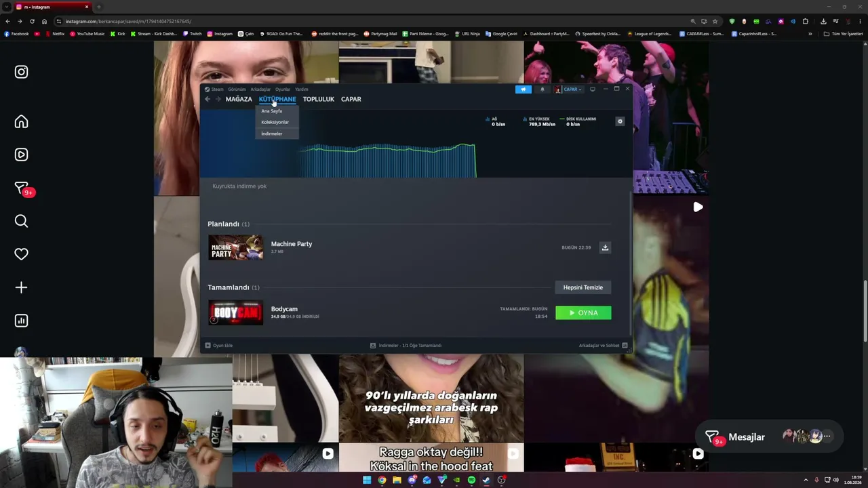Open Steam notifications bell
This screenshot has height=488, width=868.
[x=542, y=89]
